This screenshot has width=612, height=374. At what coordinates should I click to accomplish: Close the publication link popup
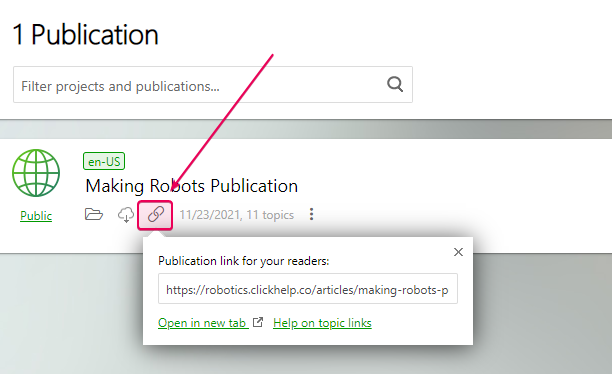[458, 252]
